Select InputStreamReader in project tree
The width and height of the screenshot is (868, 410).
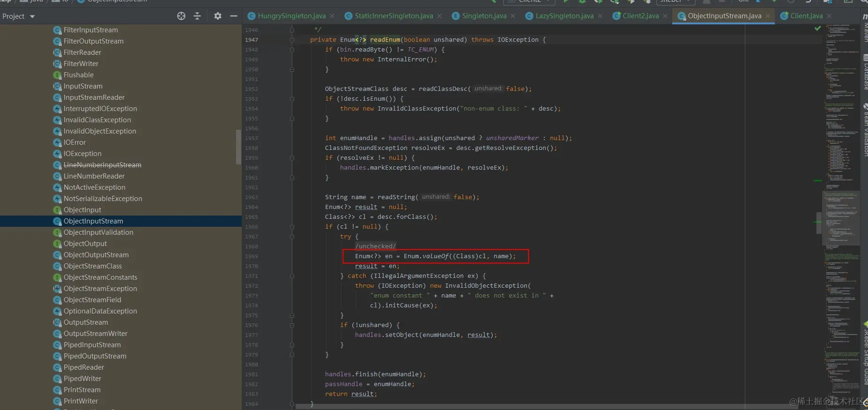(x=94, y=97)
